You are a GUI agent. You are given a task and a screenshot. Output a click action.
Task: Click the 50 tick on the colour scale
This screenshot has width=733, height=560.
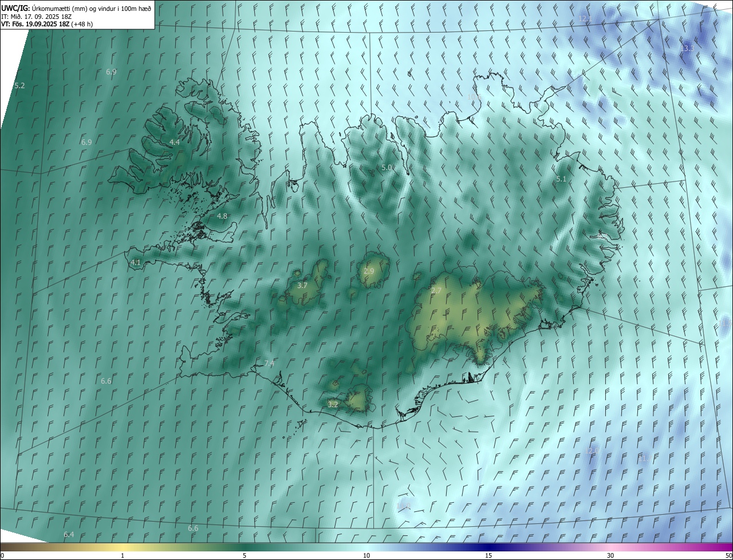point(728,555)
